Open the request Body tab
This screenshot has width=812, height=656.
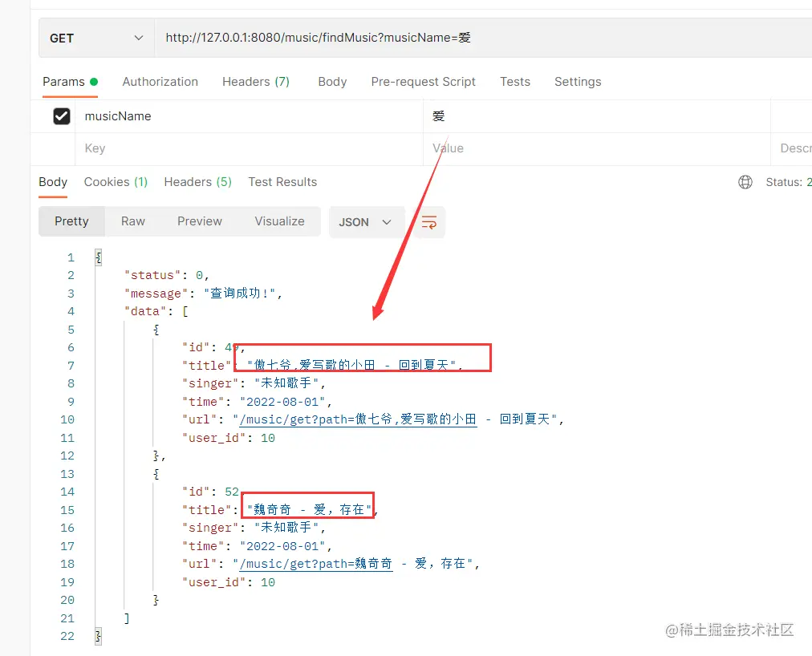coord(332,82)
